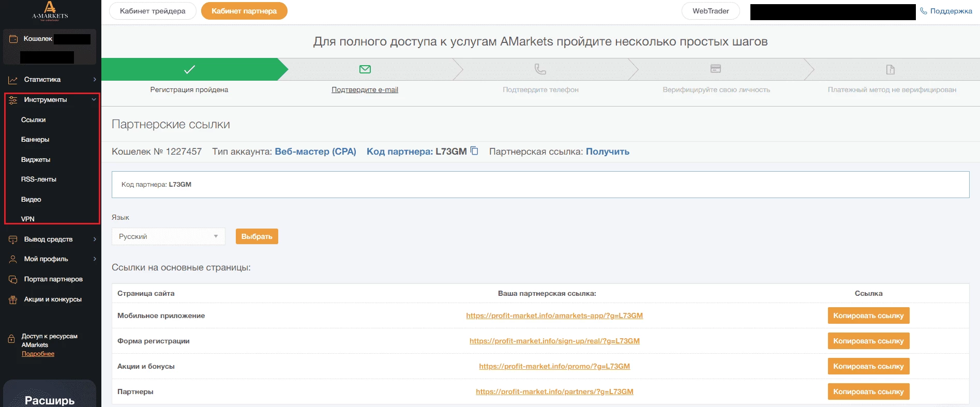Viewport: 980px width, 407px height.
Task: Open the partners page partner link
Action: click(554, 391)
